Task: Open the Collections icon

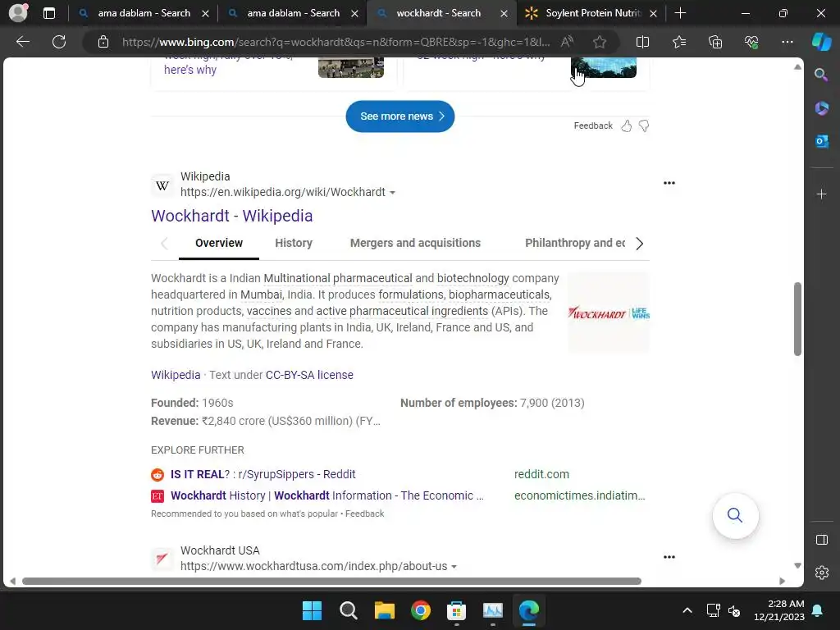Action: pyautogui.click(x=715, y=42)
